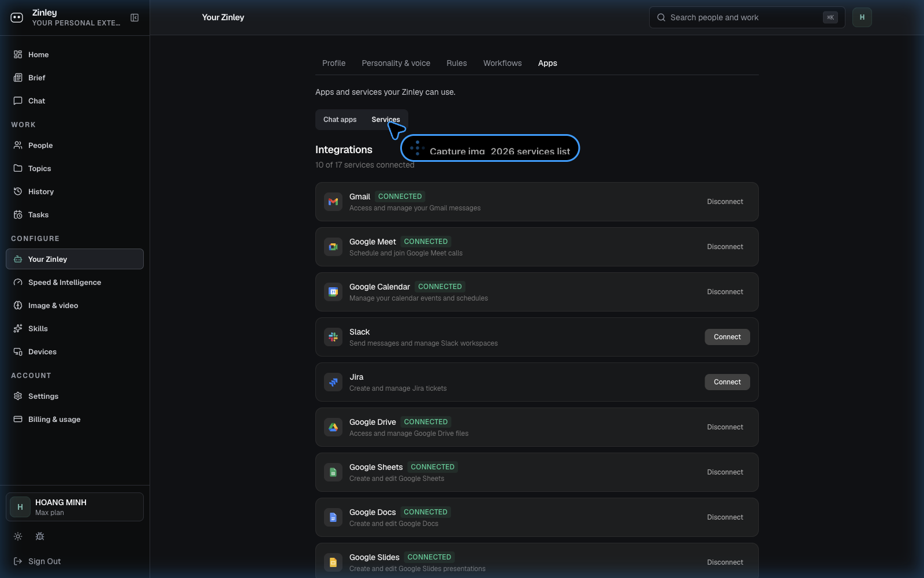Image resolution: width=924 pixels, height=578 pixels.
Task: Click the search people and work field
Action: (x=747, y=17)
